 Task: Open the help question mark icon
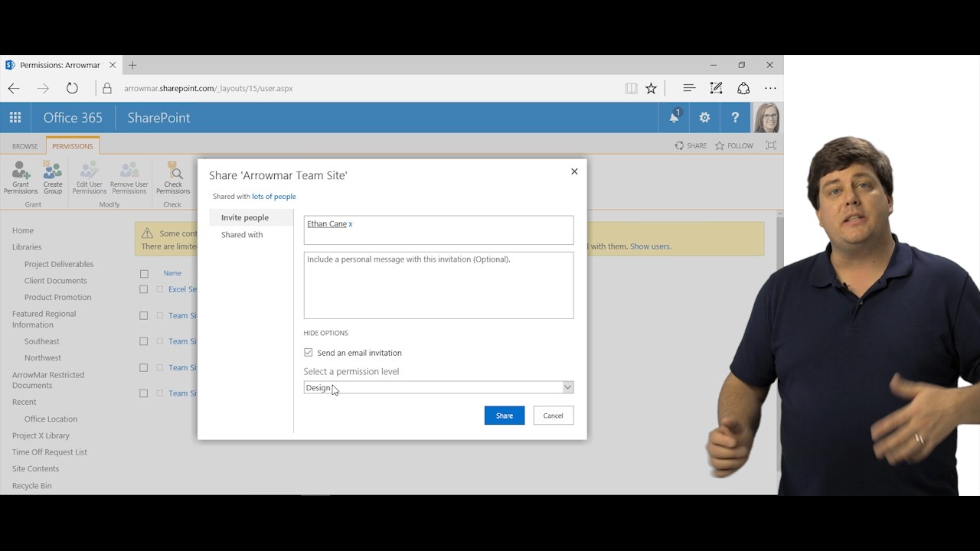click(735, 117)
